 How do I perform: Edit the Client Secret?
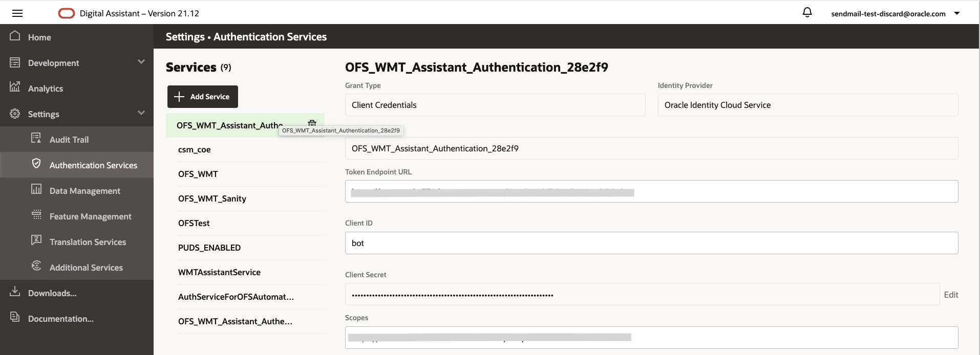[x=951, y=295]
